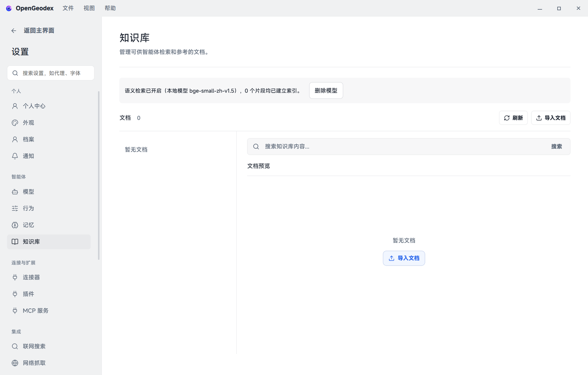Click the magnifier icon in knowledge search

coord(256,147)
